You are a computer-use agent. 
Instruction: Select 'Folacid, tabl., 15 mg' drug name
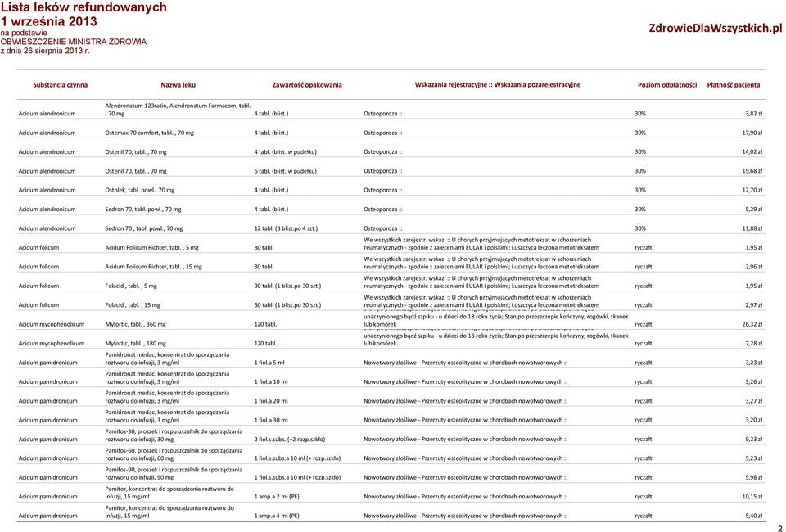pos(133,304)
